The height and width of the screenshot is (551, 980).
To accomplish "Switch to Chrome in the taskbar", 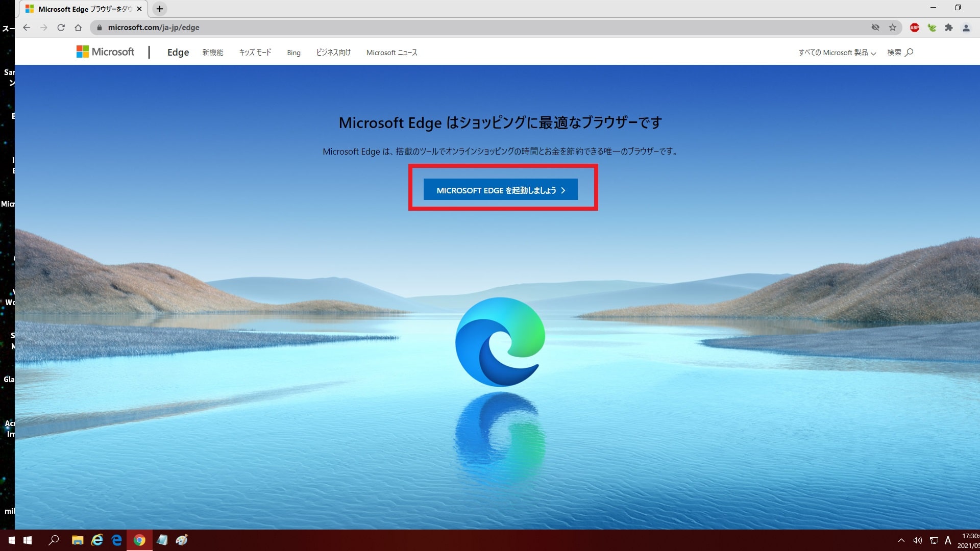I will 139,540.
